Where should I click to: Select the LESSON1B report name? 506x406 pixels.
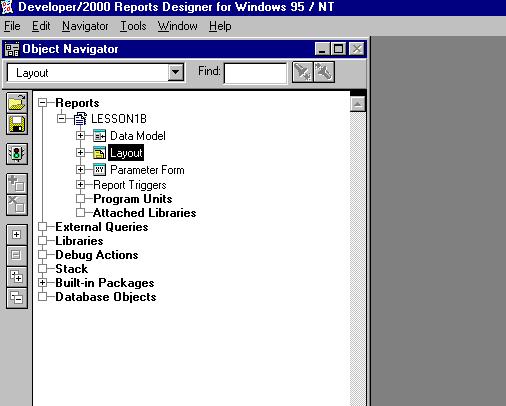pos(119,119)
